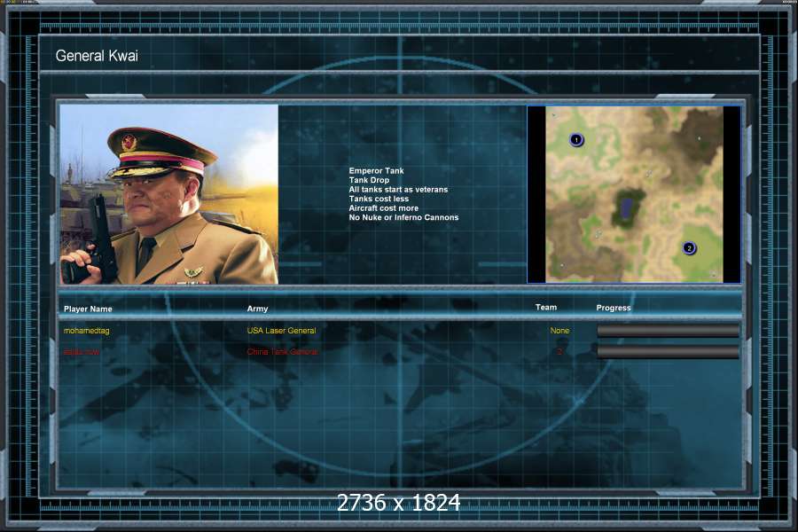The image size is (798, 532).
Task: Click start position marker 2 on minimap
Action: 689,248
